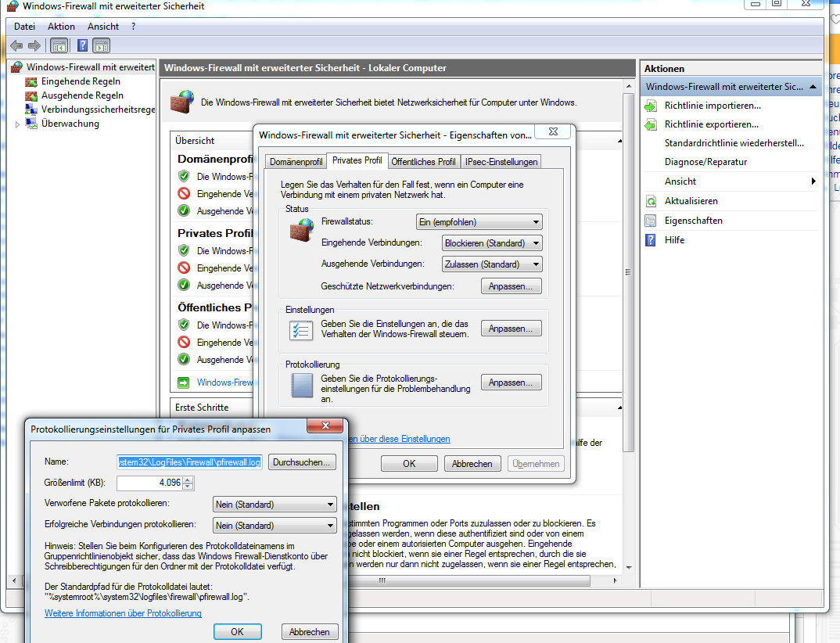This screenshot has height=643, width=840.
Task: Expand the Ansicht submenu arrow
Action: click(813, 181)
